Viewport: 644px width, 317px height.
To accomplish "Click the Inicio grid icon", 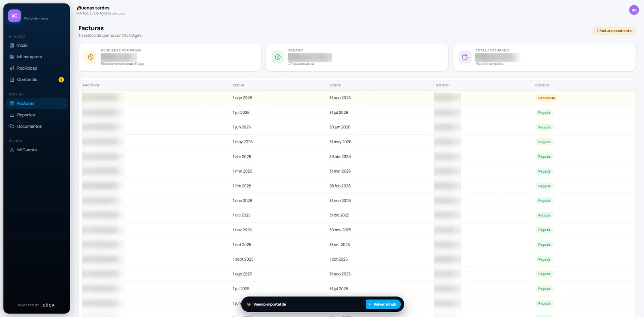I will point(12,45).
